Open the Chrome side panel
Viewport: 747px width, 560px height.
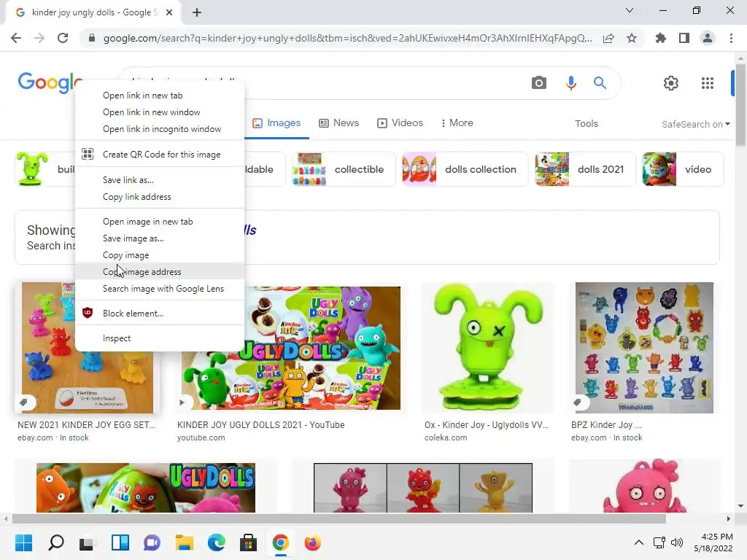tap(684, 38)
